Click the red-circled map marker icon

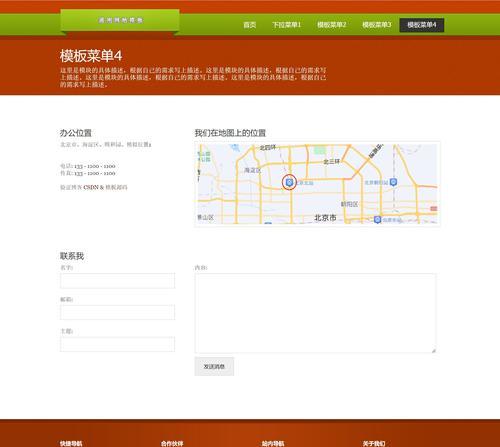pos(289,182)
